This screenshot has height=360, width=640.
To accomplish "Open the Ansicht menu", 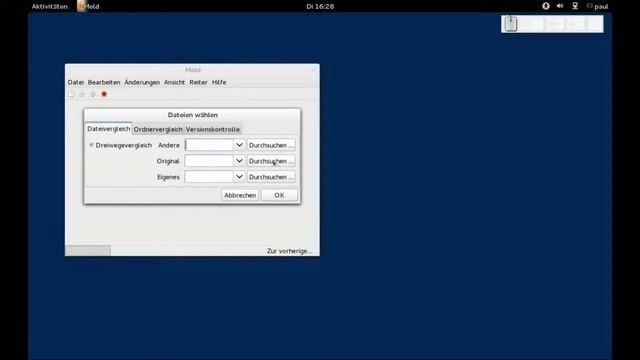I will pos(174,82).
